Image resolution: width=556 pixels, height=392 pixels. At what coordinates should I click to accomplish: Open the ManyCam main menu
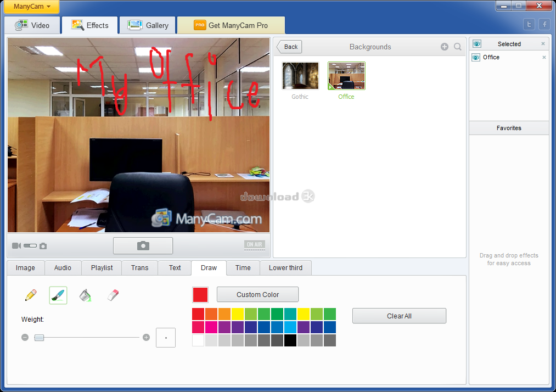pos(31,7)
